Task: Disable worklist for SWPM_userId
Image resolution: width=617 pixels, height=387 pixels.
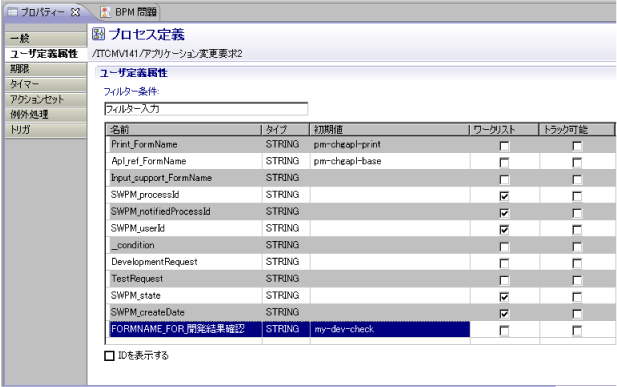Action: [504, 230]
